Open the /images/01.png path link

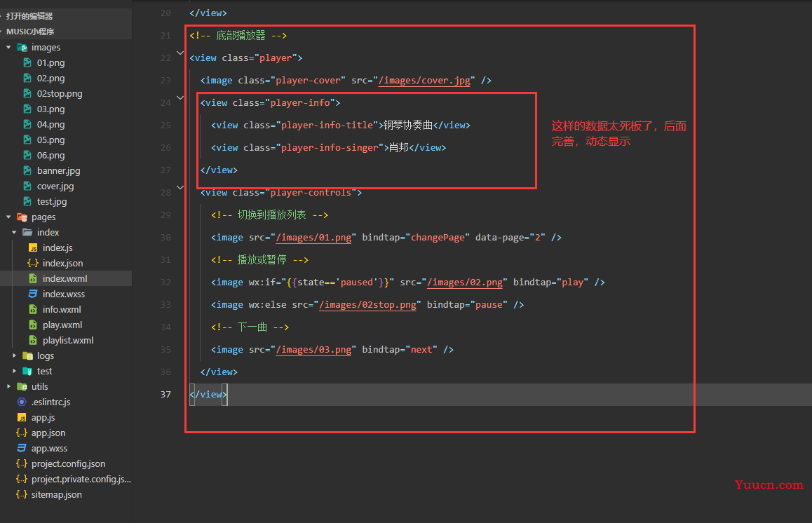tap(314, 238)
